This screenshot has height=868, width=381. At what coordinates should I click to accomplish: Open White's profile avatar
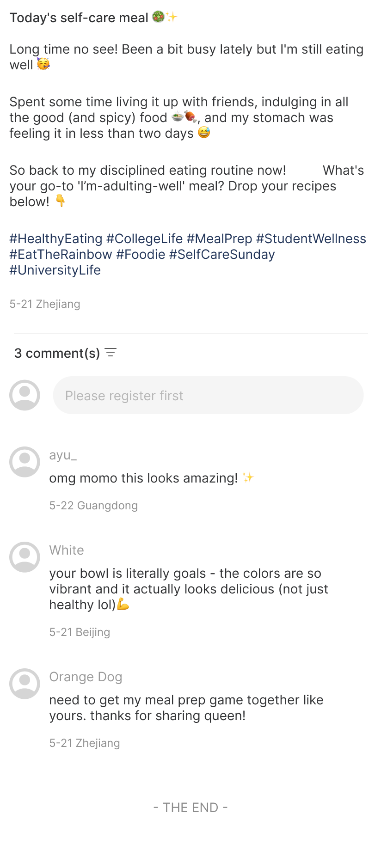pyautogui.click(x=25, y=557)
